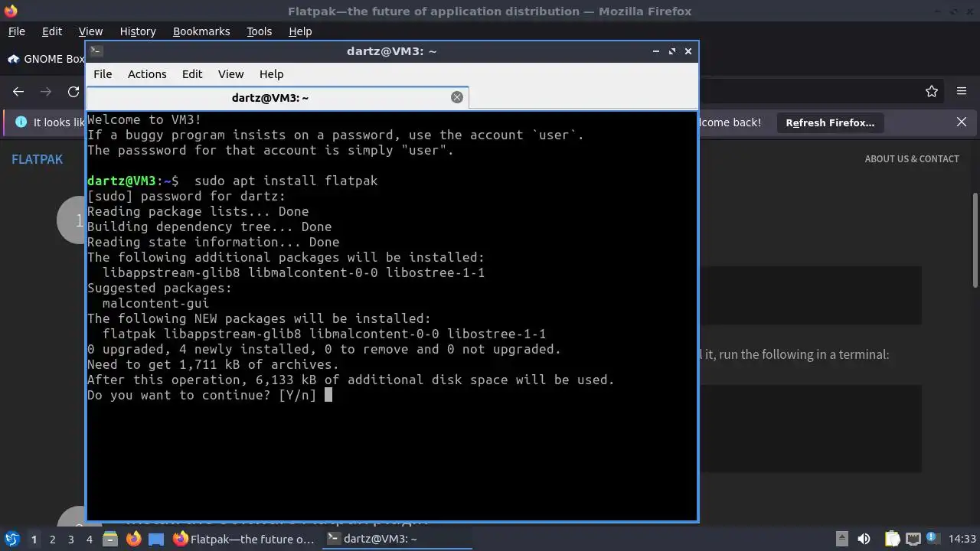Switch to workspace 3 in the pager
Viewport: 980px width, 551px height.
click(70, 539)
